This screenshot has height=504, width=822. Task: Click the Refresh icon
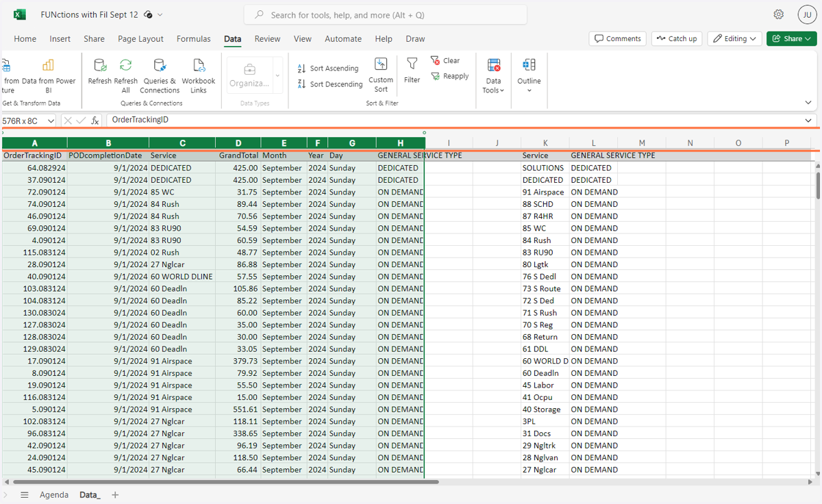100,65
